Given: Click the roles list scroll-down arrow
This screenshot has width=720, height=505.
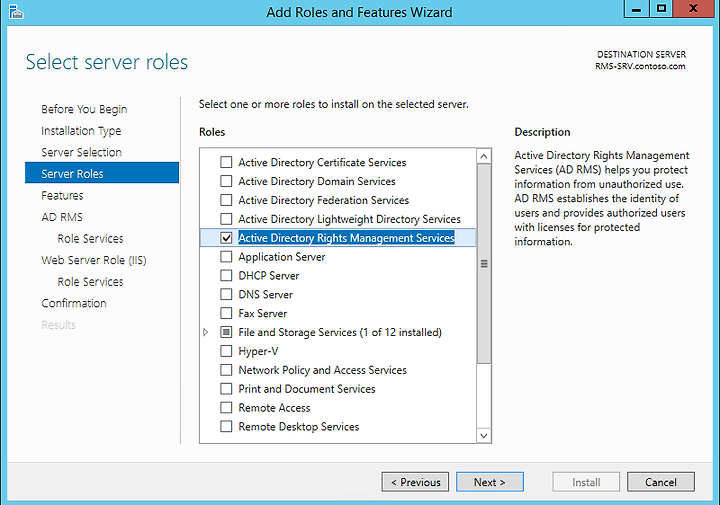Looking at the screenshot, I should point(484,435).
